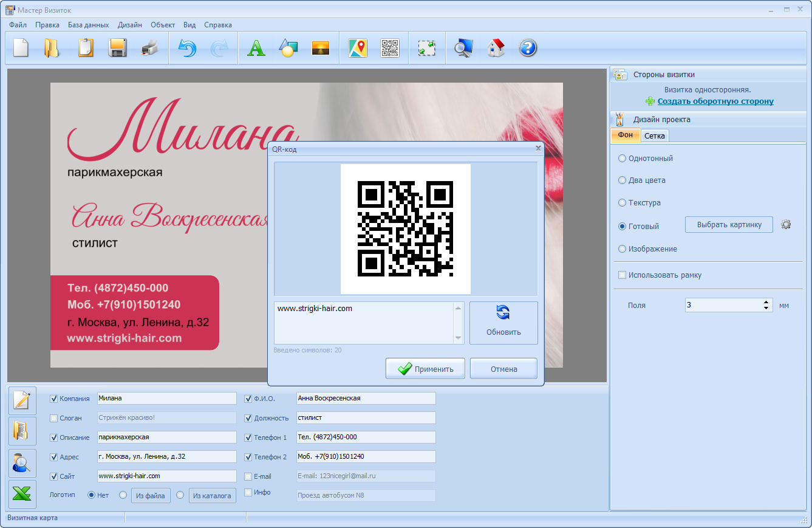Image resolution: width=812 pixels, height=528 pixels.
Task: Toggle the Компания checkbox
Action: tap(54, 399)
